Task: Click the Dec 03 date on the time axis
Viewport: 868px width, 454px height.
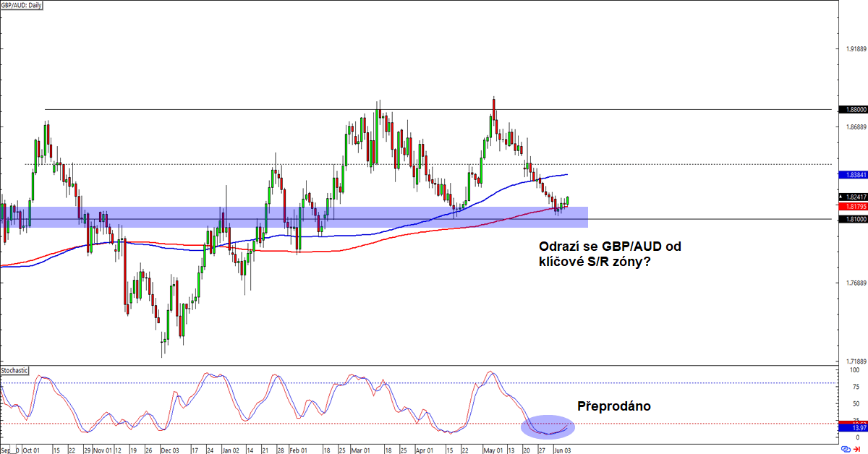Action: point(171,450)
